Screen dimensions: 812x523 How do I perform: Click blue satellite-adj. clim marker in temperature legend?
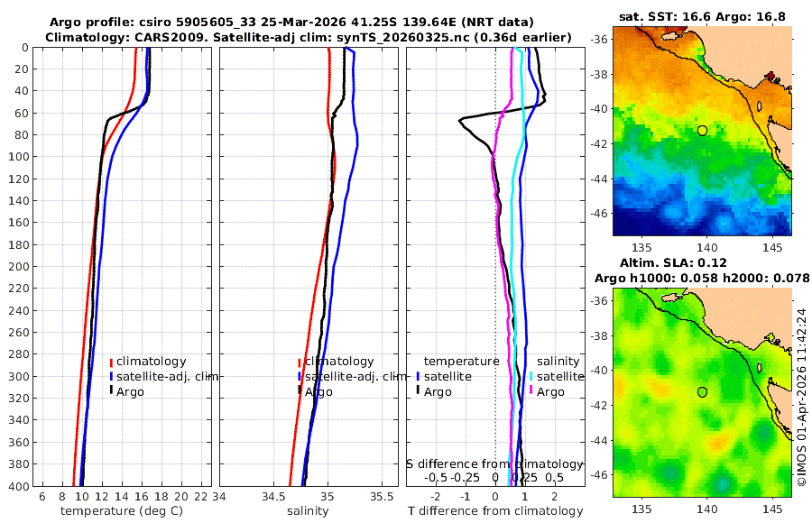coord(111,376)
